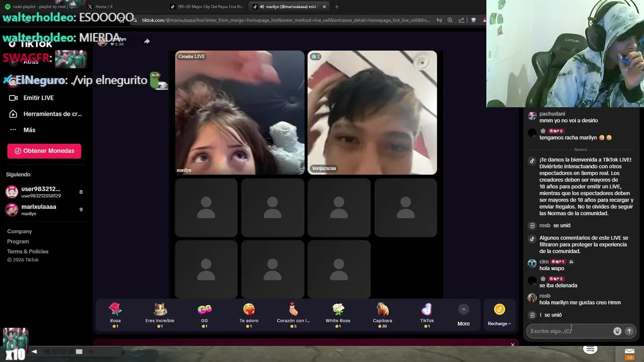Click the x10 thumbnail at bottom-left
644x362 pixels.
15,344
